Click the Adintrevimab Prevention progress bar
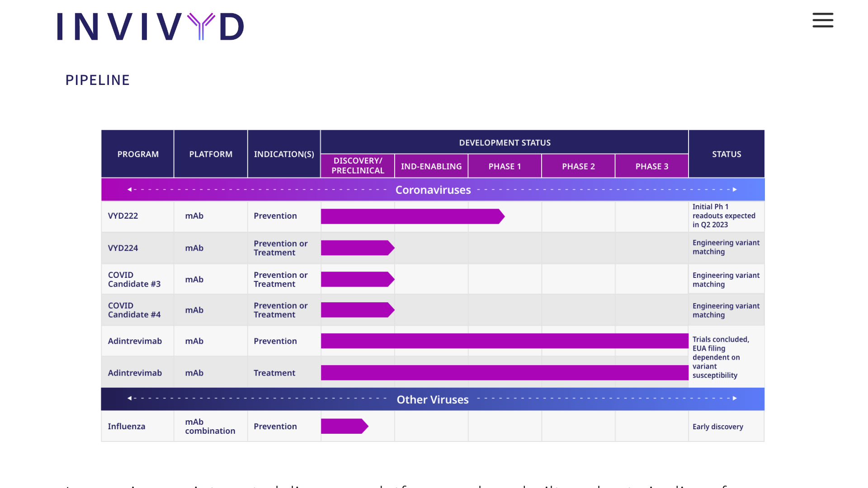Image resolution: width=868 pixels, height=488 pixels. (x=504, y=341)
